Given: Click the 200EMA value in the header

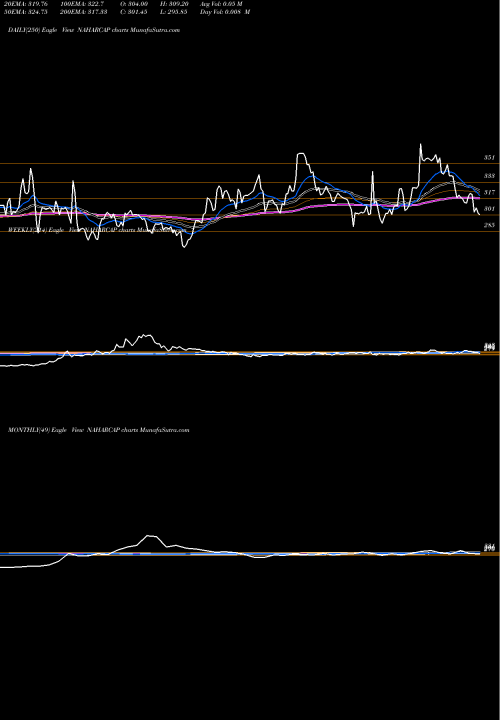Looking at the screenshot, I should coord(84,12).
